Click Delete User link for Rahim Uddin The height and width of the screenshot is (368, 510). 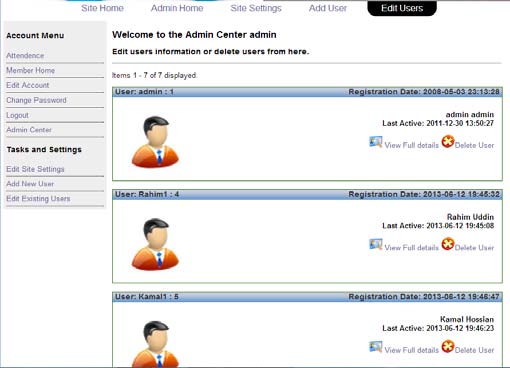click(474, 248)
